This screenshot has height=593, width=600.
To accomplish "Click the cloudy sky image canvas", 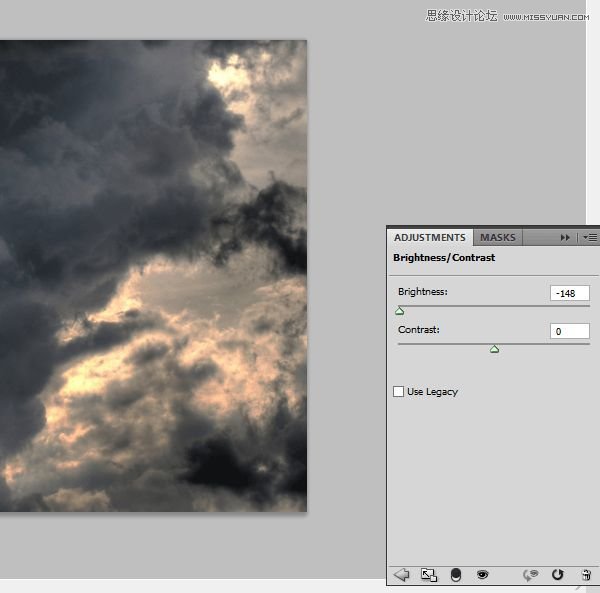I will pyautogui.click(x=150, y=275).
